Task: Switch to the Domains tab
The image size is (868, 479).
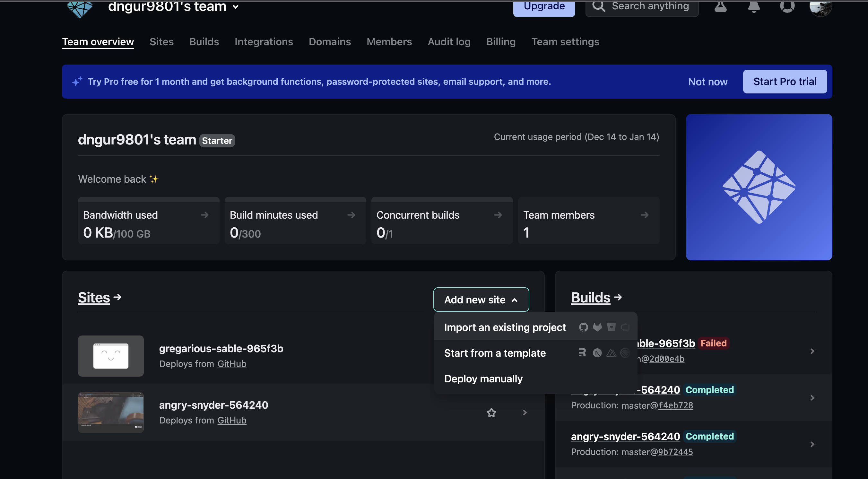Action: [330, 41]
